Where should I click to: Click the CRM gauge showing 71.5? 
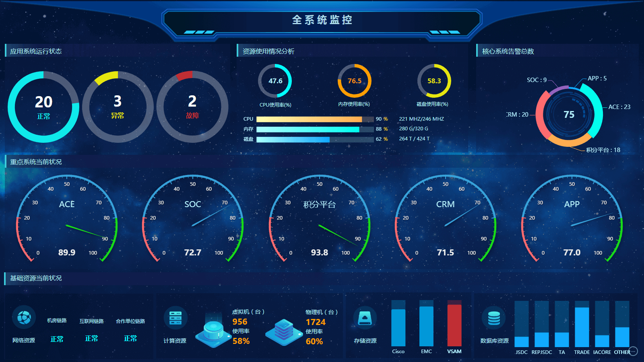[446, 219]
